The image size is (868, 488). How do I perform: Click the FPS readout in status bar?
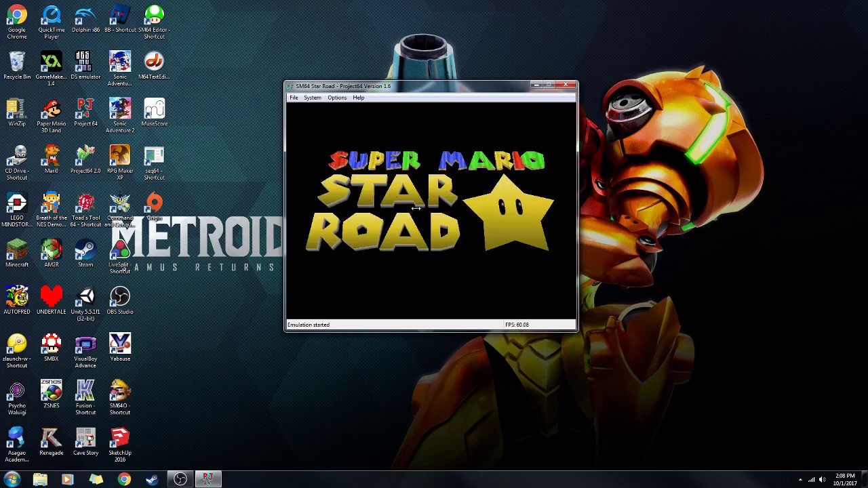tap(517, 325)
